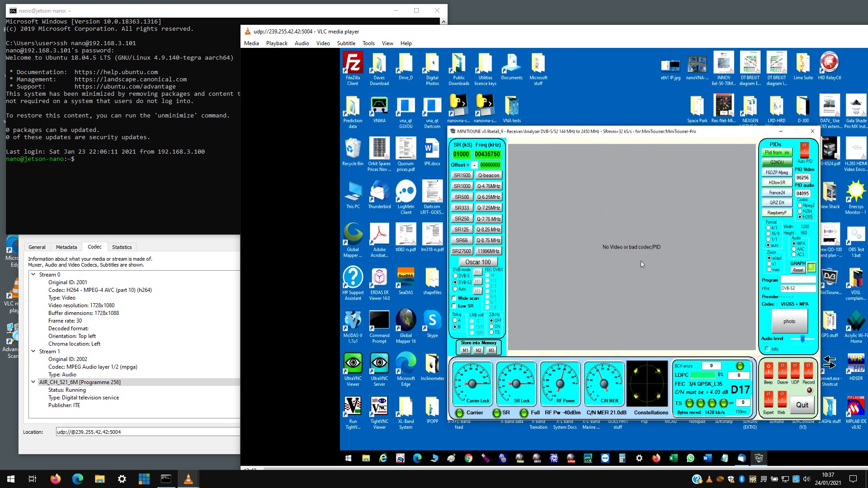The height and width of the screenshot is (488, 868).
Task: Click the Location field in VLC info
Action: pos(148,432)
